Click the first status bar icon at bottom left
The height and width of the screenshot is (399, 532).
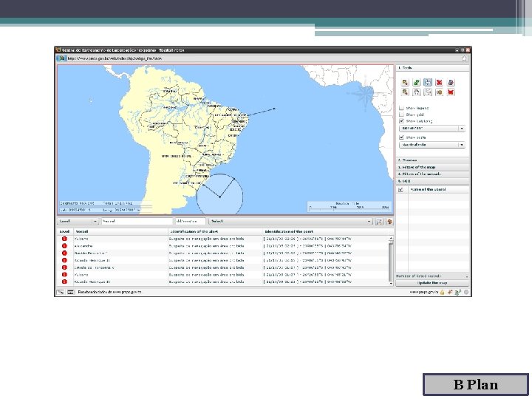coord(61,292)
